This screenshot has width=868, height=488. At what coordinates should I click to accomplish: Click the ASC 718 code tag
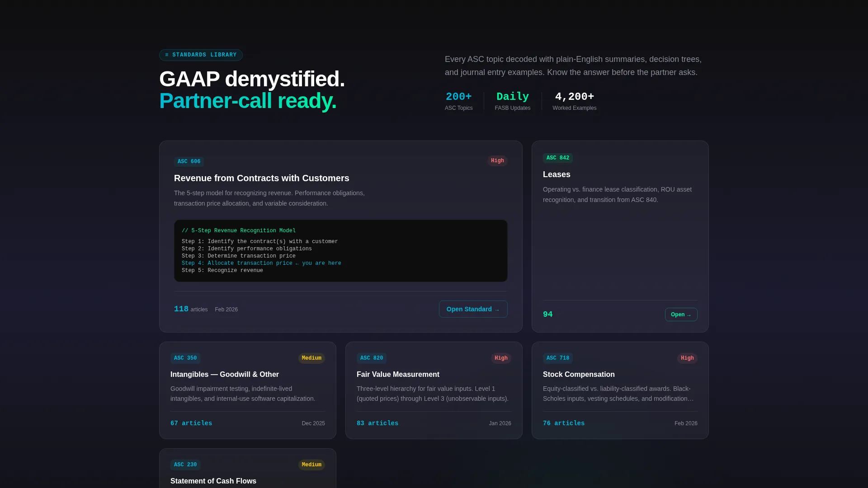point(557,358)
